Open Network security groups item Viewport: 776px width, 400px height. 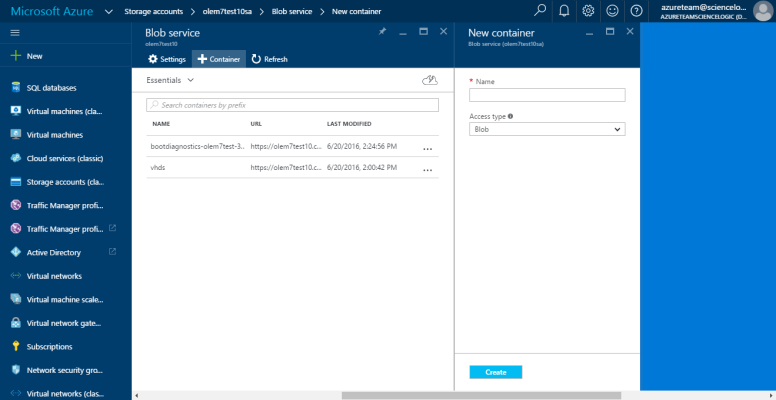pyautogui.click(x=65, y=370)
